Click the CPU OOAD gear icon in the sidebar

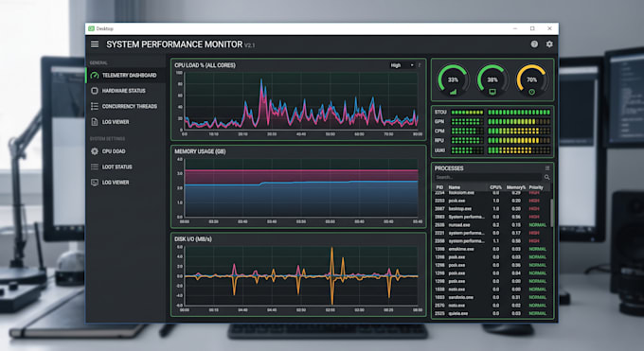point(95,151)
